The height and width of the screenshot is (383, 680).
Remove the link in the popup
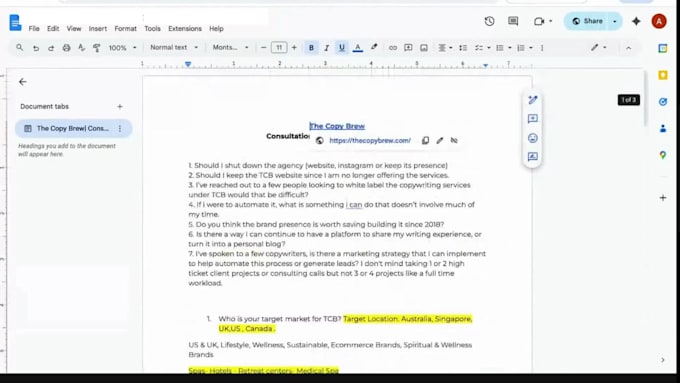point(454,140)
